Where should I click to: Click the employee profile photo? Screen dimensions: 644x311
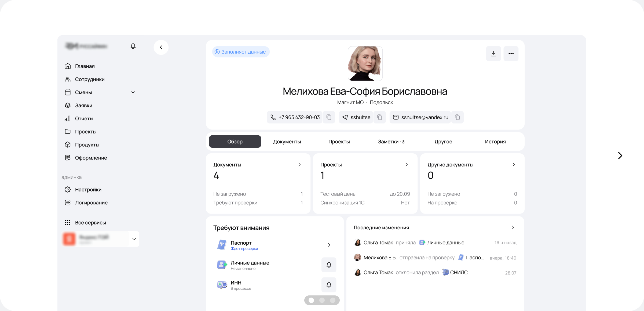365,63
